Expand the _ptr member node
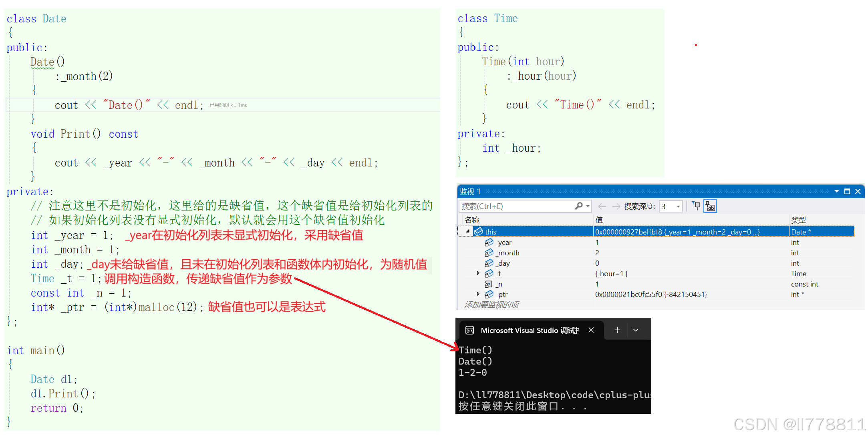Screen dimensions: 868x439 (478, 294)
